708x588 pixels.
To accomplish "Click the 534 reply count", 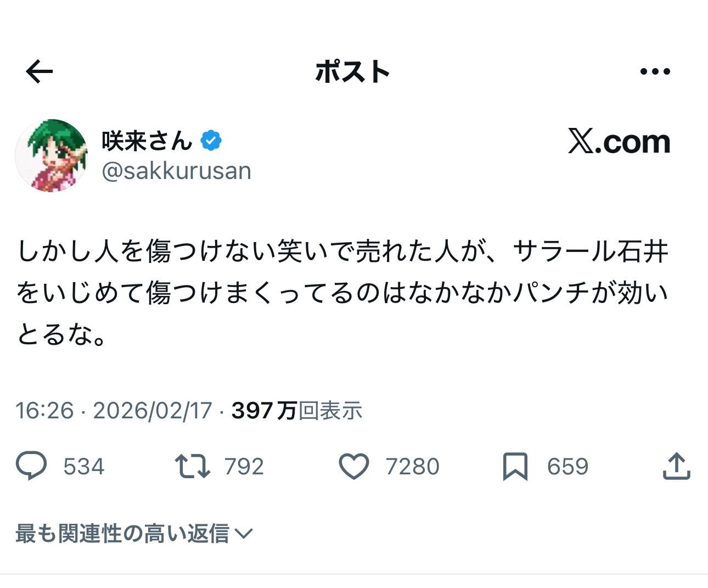I will click(83, 467).
